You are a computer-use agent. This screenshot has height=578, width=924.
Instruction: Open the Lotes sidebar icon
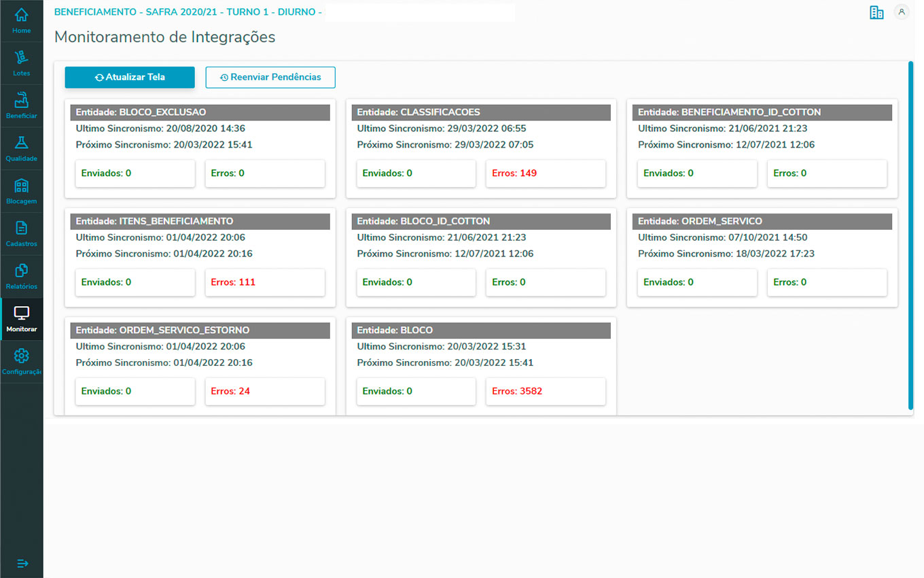pos(21,58)
